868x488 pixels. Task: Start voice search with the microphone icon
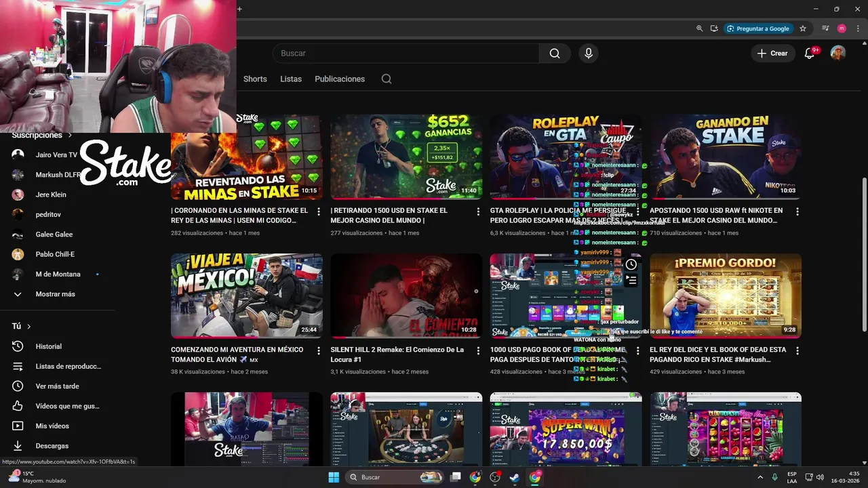[588, 54]
